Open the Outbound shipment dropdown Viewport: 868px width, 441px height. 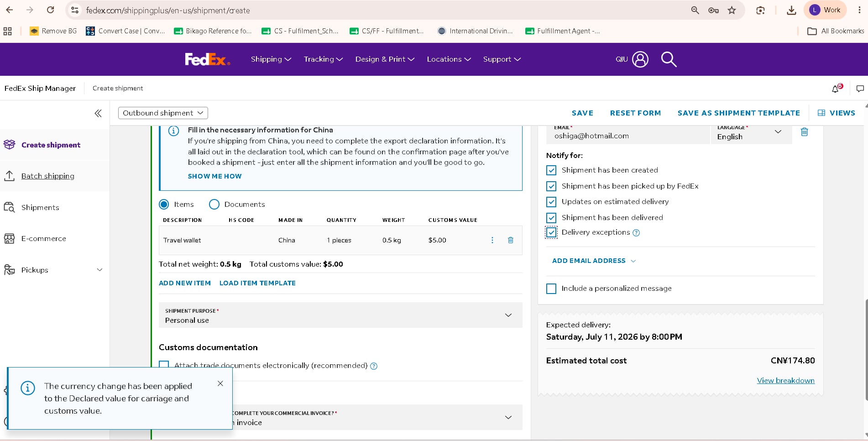click(163, 113)
